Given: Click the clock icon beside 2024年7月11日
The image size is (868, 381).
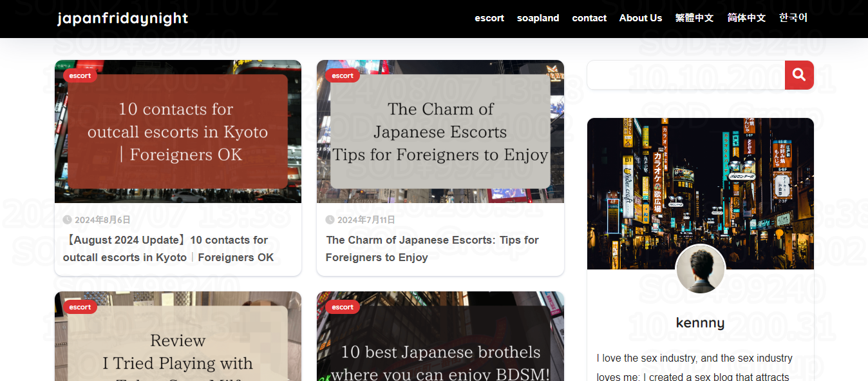Looking at the screenshot, I should tap(330, 220).
